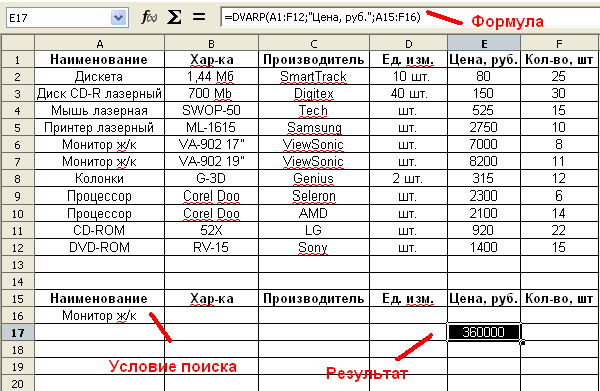Click price cell 1400

coord(484,247)
